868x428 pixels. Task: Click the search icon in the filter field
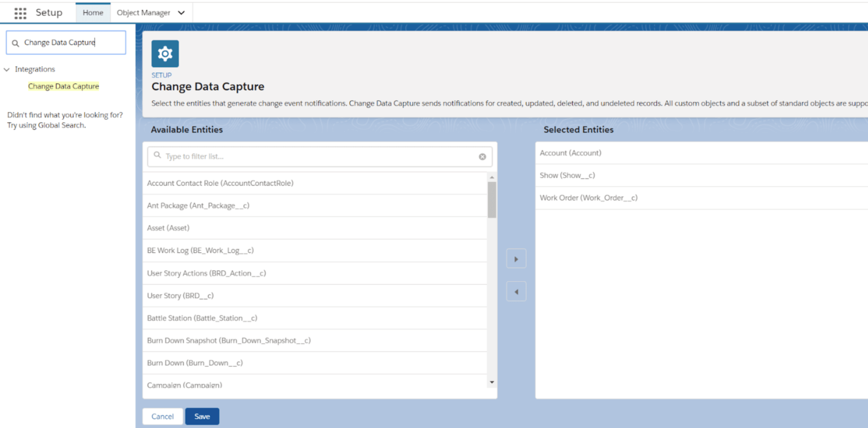click(157, 156)
